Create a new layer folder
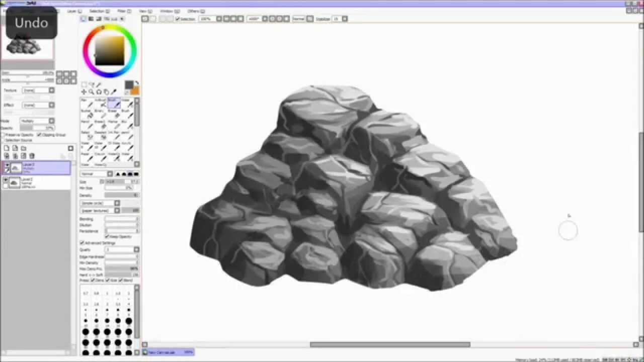Screen dimensions: 644x362 [24, 148]
